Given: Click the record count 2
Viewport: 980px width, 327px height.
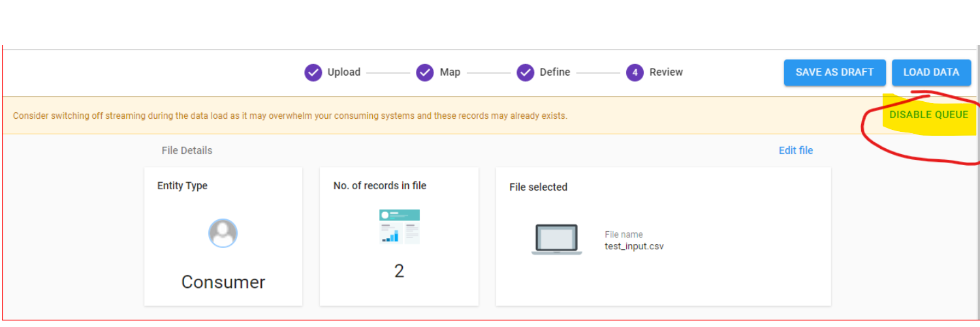Looking at the screenshot, I should (399, 270).
